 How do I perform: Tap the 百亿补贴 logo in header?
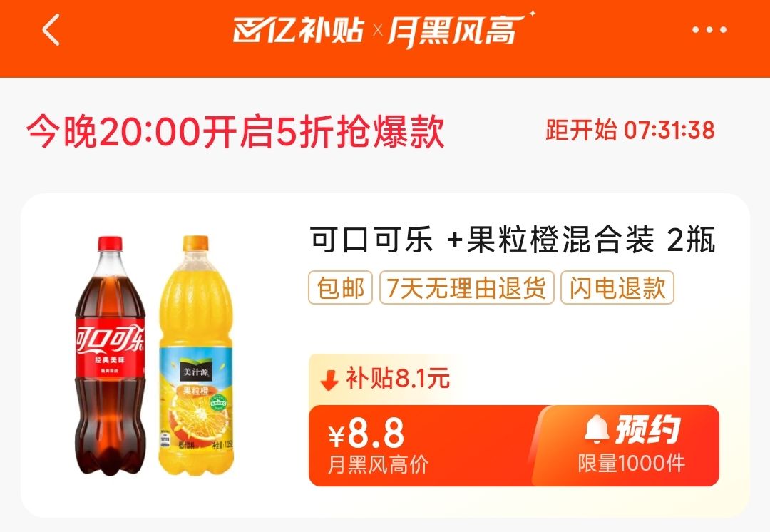click(x=299, y=30)
